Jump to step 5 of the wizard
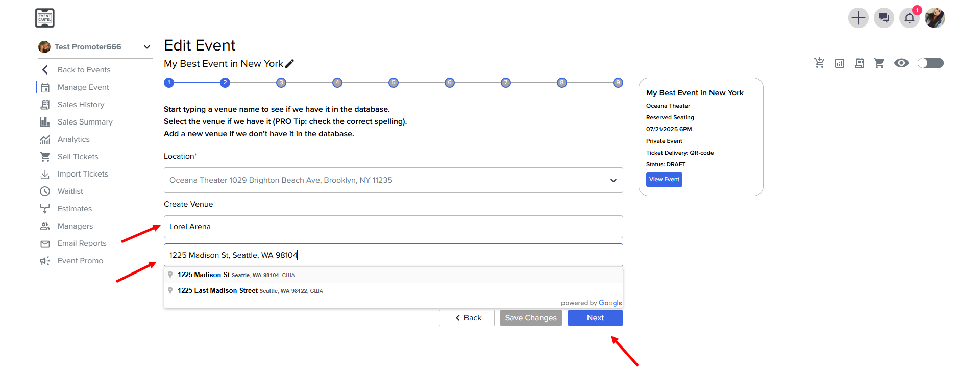This screenshot has height=372, width=980. 394,83
